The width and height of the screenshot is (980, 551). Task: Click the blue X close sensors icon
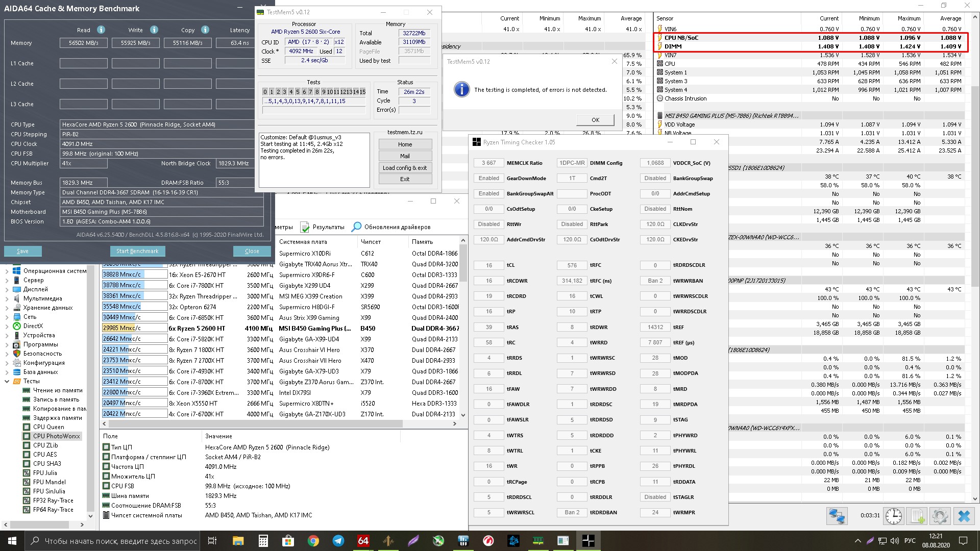964,516
